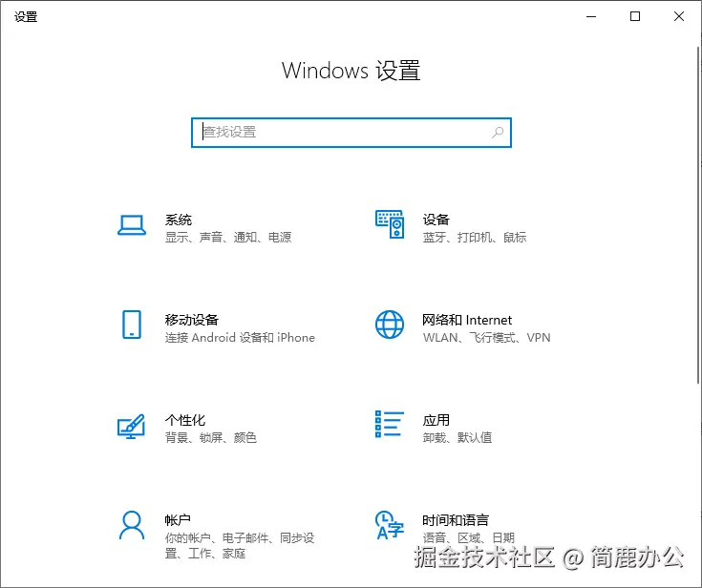
Task: Open the 应用 list icon
Action: tap(390, 424)
